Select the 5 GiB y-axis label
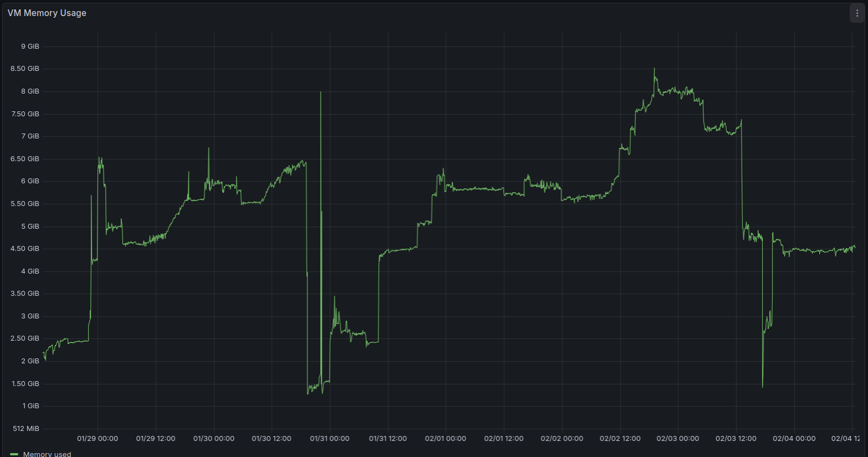 [30, 226]
